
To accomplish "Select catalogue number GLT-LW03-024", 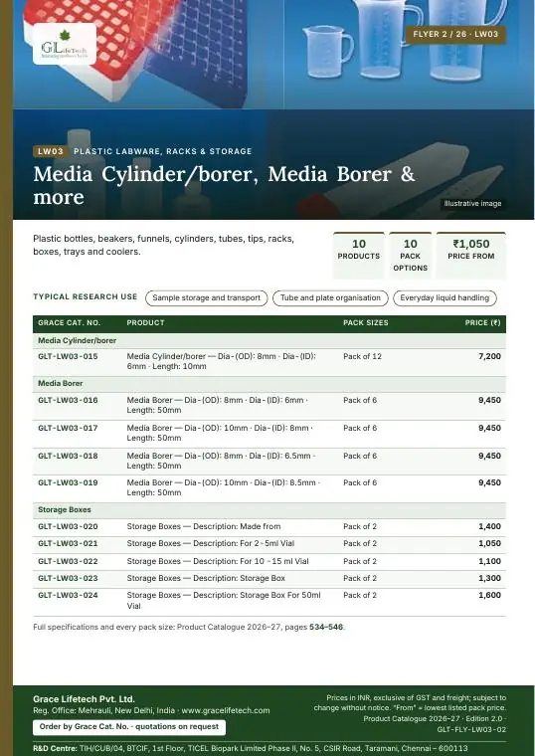I will (x=68, y=595).
